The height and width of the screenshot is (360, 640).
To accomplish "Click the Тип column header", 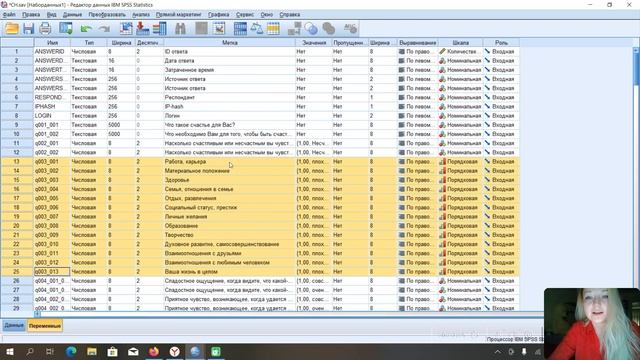I will pyautogui.click(x=89, y=42).
